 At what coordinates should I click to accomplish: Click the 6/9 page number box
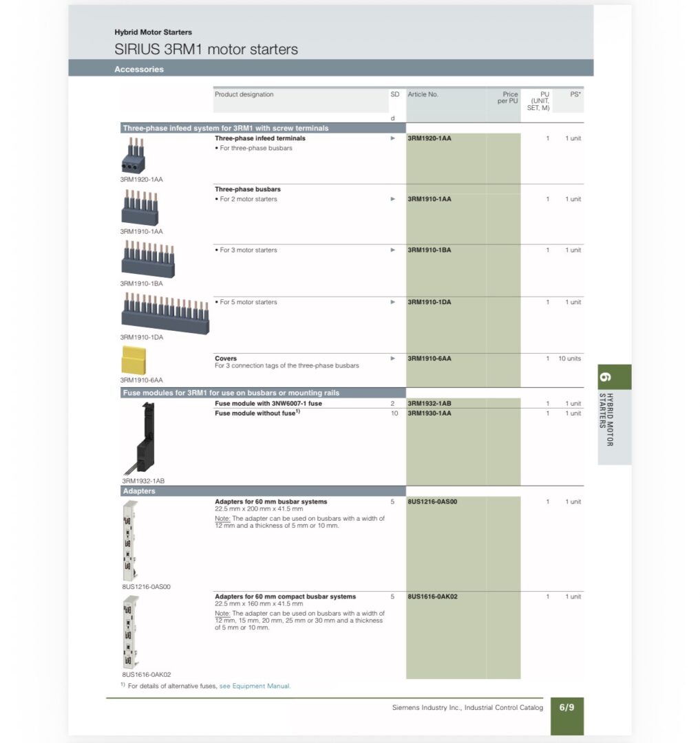tap(566, 707)
